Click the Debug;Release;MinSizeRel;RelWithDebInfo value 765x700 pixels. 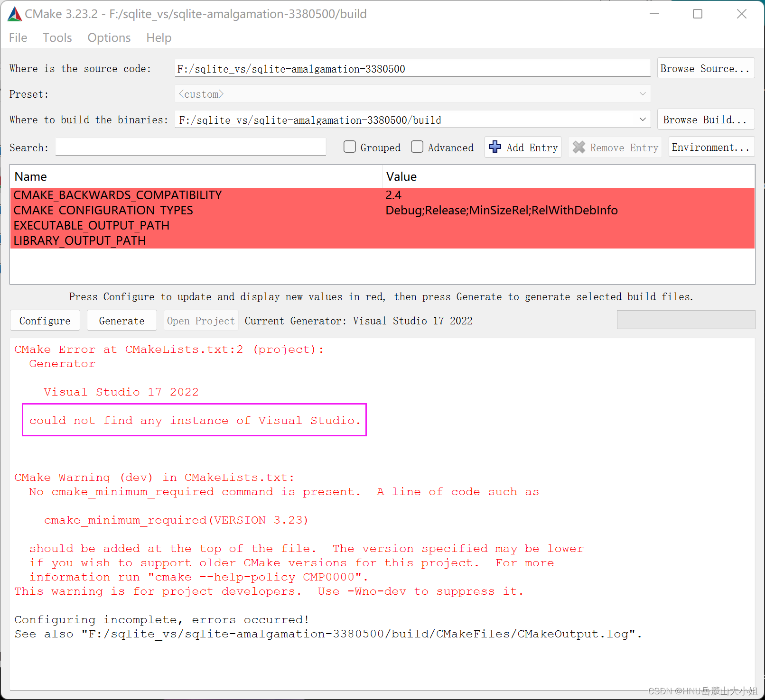pyautogui.click(x=502, y=210)
